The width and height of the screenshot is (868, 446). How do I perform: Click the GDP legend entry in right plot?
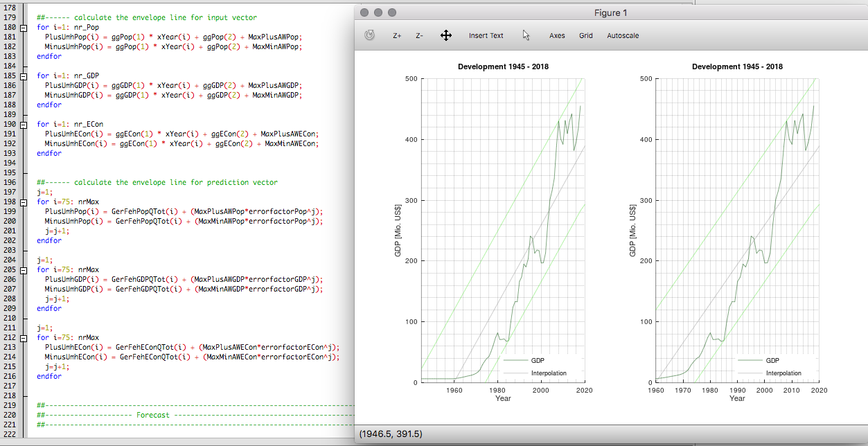pyautogui.click(x=772, y=361)
